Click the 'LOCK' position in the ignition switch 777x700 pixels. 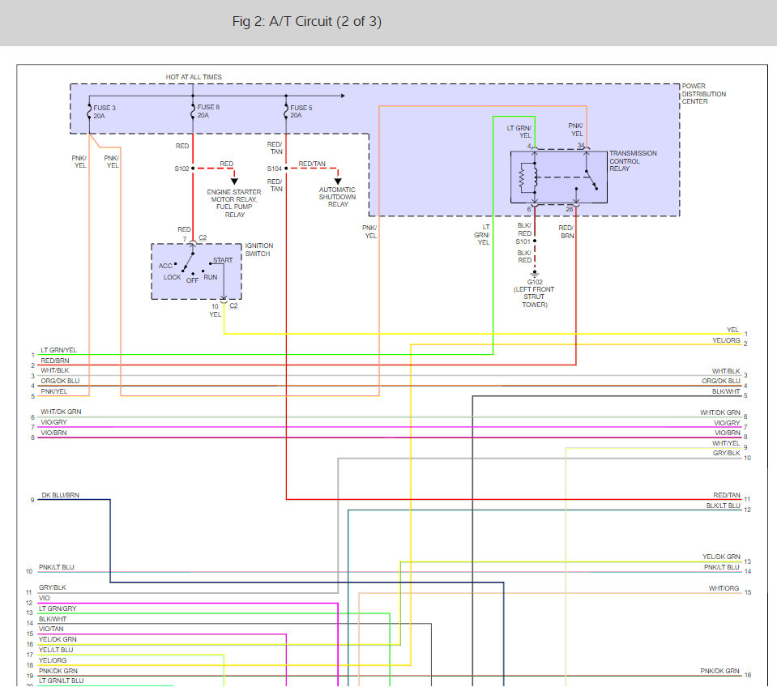click(172, 277)
